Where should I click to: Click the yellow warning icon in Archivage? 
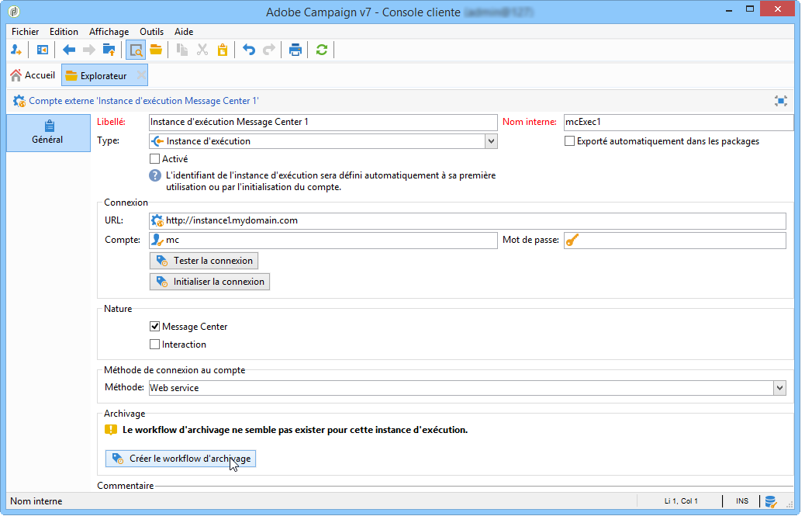111,430
